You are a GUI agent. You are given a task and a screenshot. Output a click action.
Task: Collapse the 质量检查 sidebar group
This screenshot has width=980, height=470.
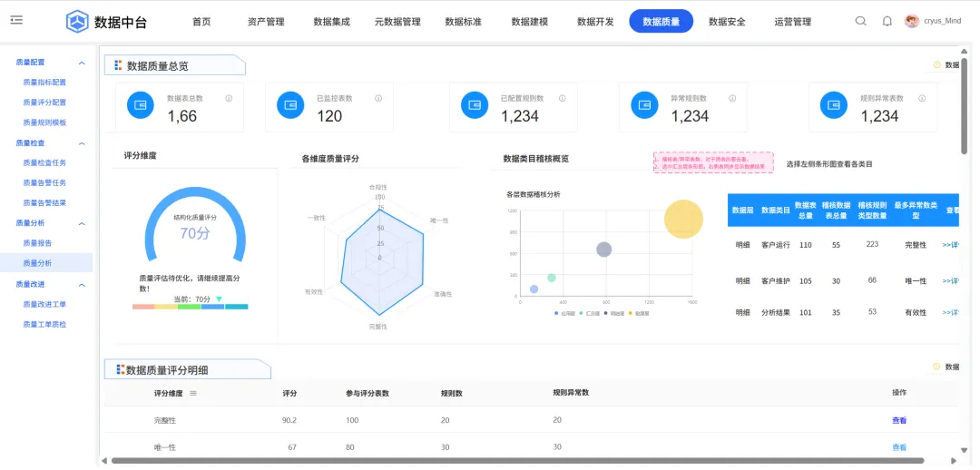click(82, 143)
